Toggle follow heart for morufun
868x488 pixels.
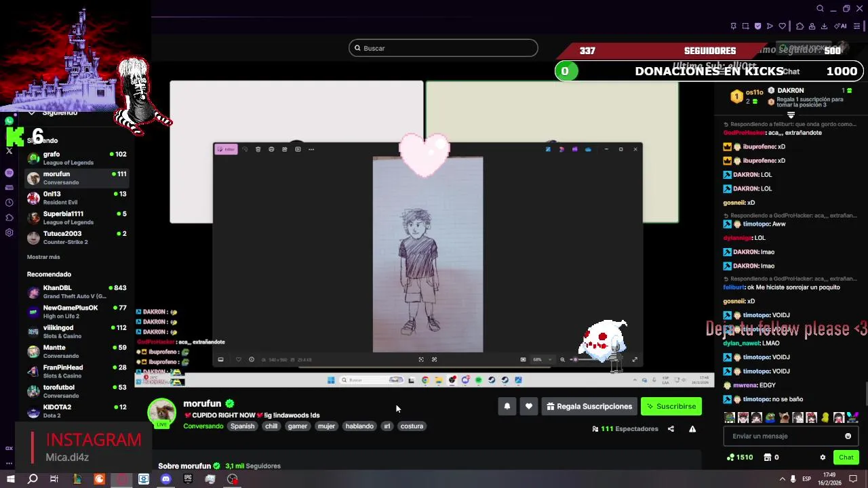(529, 406)
